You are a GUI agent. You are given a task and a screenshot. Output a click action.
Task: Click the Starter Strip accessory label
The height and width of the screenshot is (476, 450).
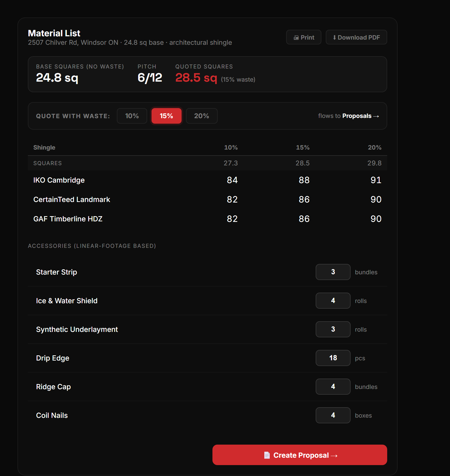57,272
